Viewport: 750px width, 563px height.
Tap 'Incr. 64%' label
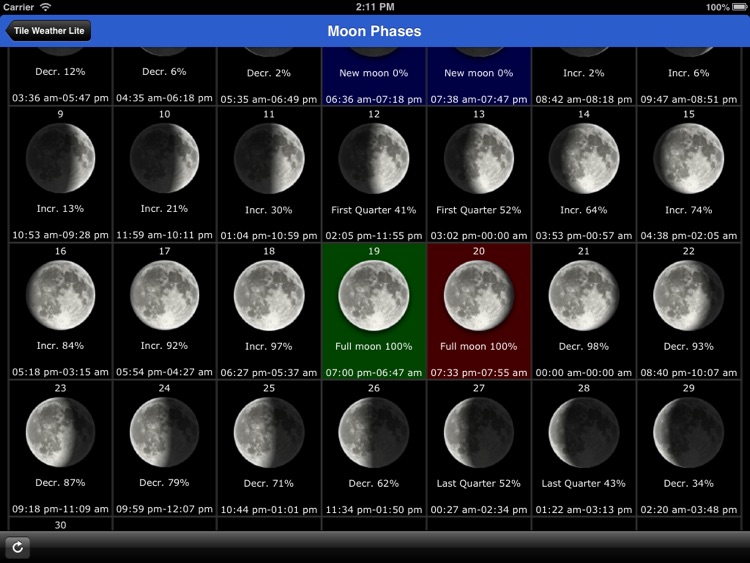pyautogui.click(x=584, y=210)
